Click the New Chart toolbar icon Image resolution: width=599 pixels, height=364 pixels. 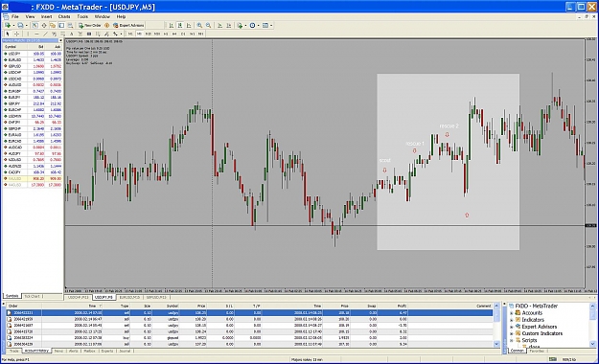8,25
